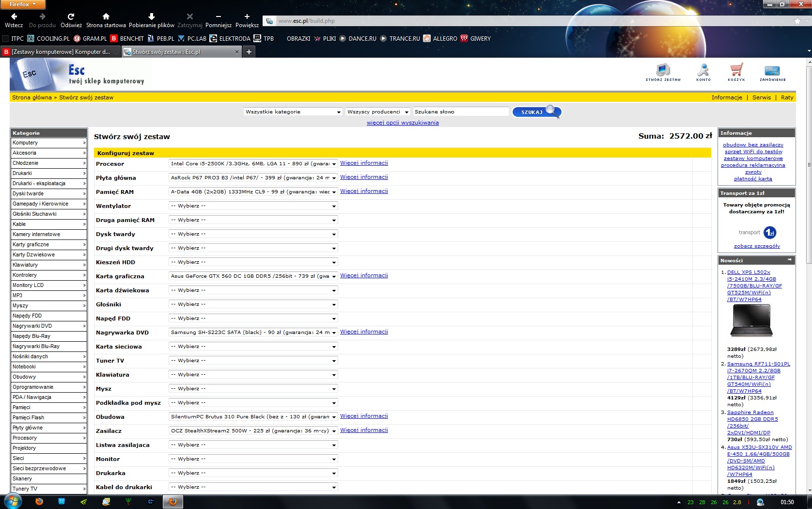
Task: Open Więcej informacji link for Obudowa
Action: [364, 416]
